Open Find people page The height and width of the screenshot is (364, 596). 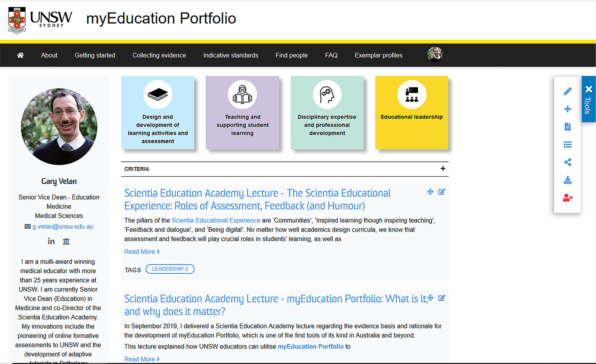point(291,55)
